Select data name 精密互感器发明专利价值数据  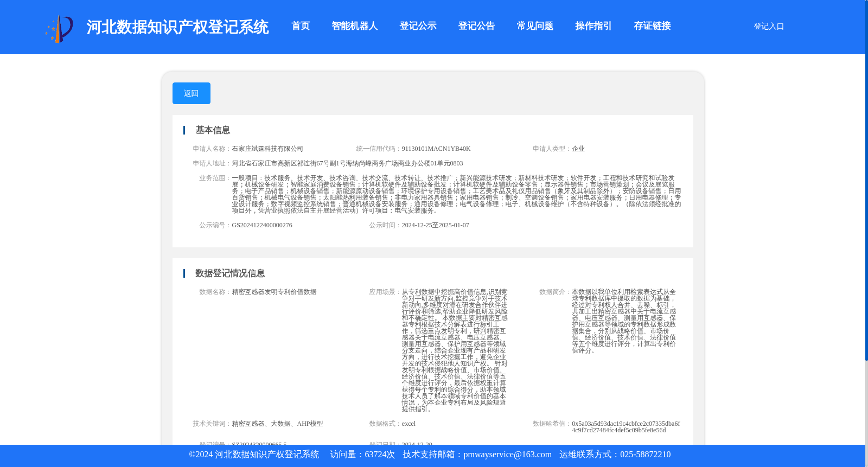click(274, 292)
